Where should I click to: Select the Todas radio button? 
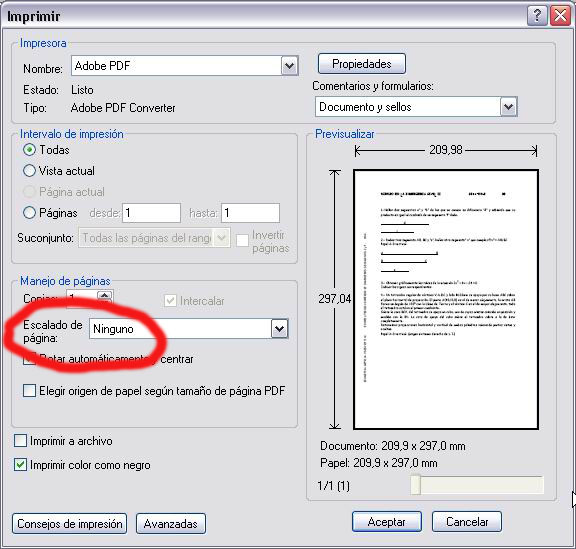(29, 150)
